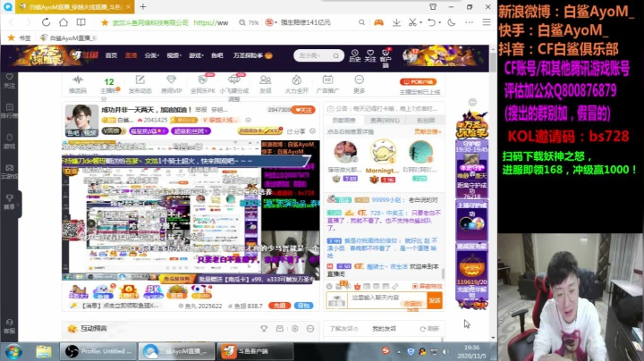Click the red 充值 recharge button
This screenshot has height=361, width=644.
pos(279,306)
